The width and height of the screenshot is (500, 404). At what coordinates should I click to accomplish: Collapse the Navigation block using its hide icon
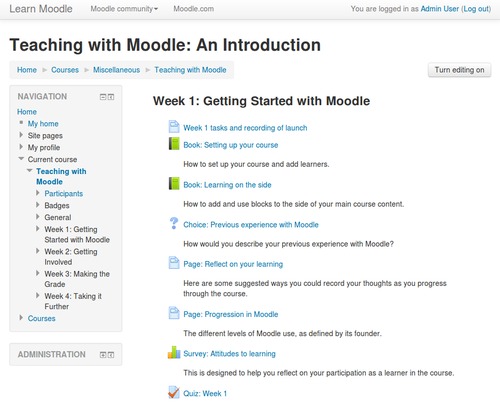tap(103, 97)
